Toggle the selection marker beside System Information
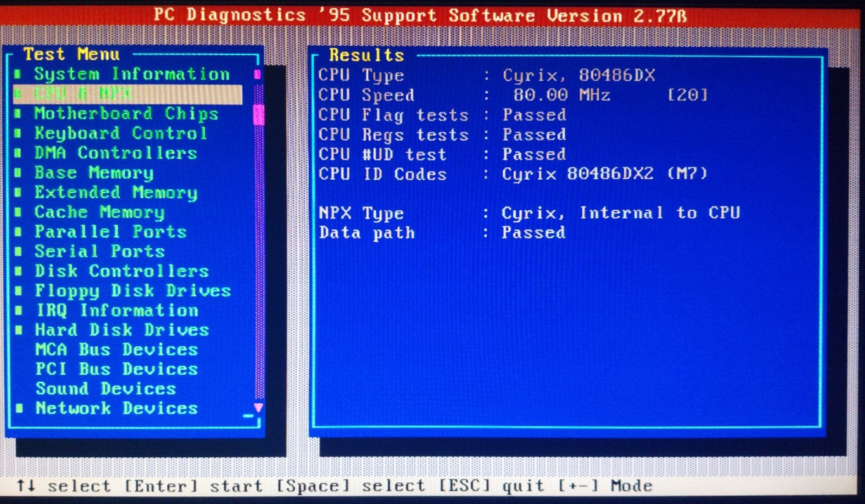 tap(18, 75)
